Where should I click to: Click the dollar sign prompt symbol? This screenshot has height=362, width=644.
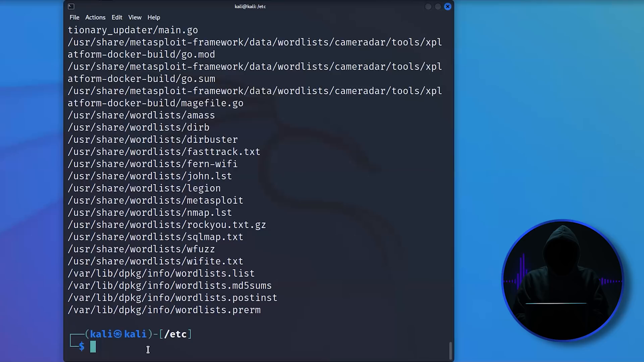point(82,347)
